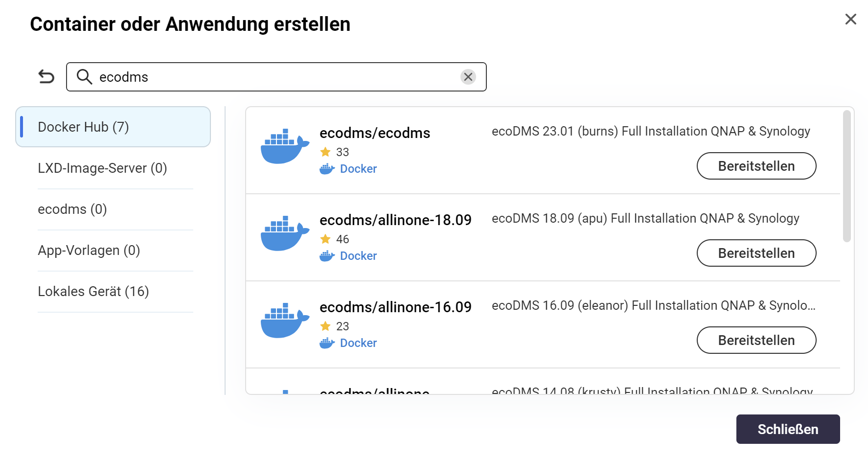Click the ecodms/ecodms Docker whale logo
Viewport: 868px width, 459px height.
(285, 146)
